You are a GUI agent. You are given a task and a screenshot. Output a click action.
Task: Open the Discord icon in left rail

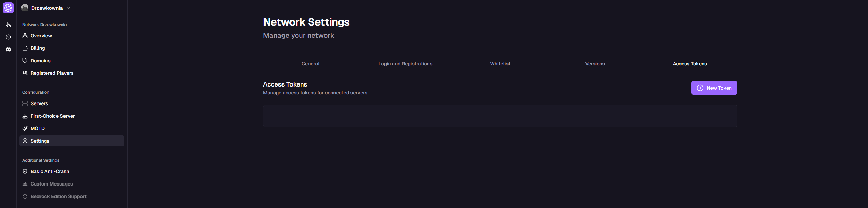coord(8,49)
